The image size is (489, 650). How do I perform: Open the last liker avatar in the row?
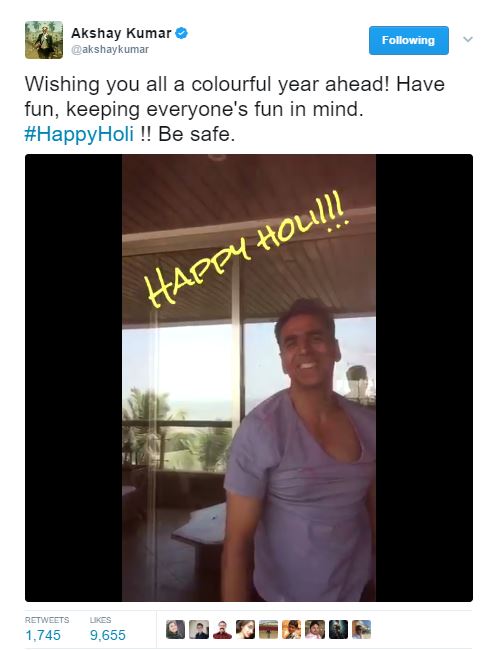362,629
